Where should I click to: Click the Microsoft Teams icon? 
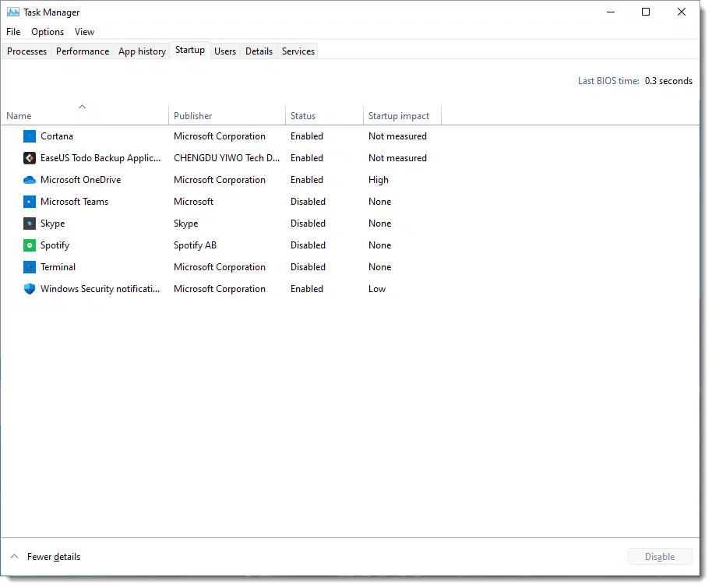tap(30, 202)
